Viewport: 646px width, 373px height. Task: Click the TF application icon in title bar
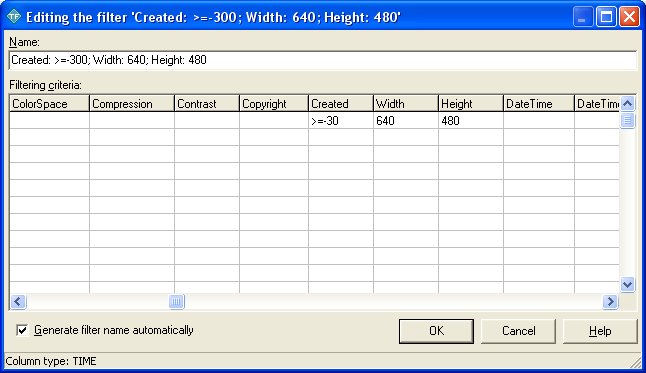14,17
